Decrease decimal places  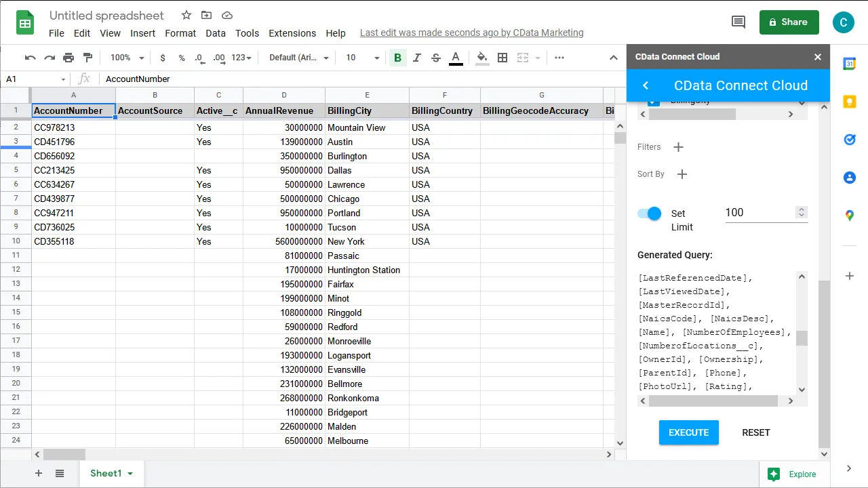[x=199, y=58]
